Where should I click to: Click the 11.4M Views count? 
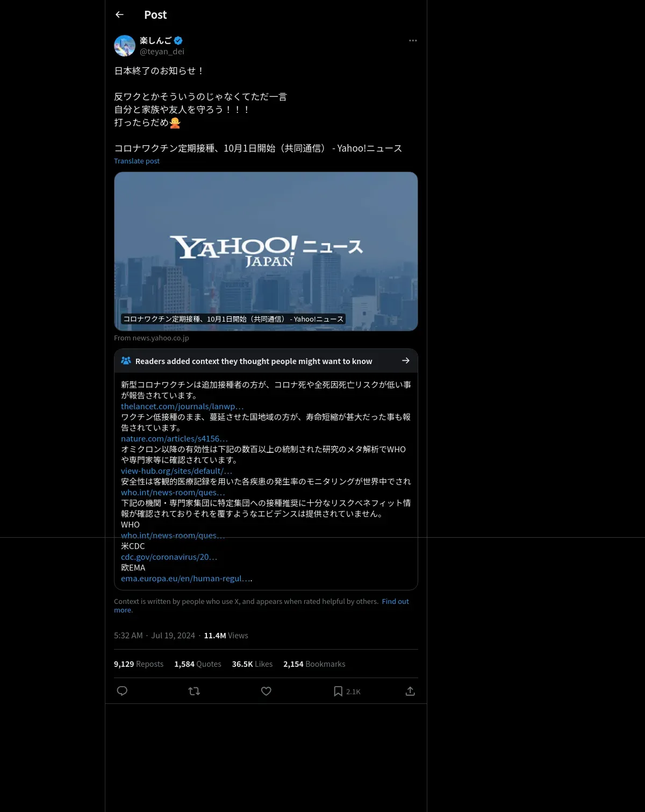tap(226, 636)
